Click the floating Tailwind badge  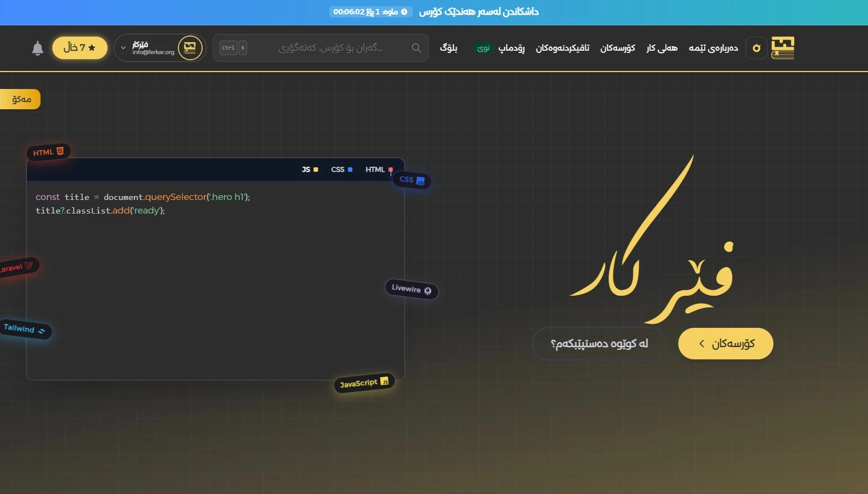pyautogui.click(x=25, y=329)
